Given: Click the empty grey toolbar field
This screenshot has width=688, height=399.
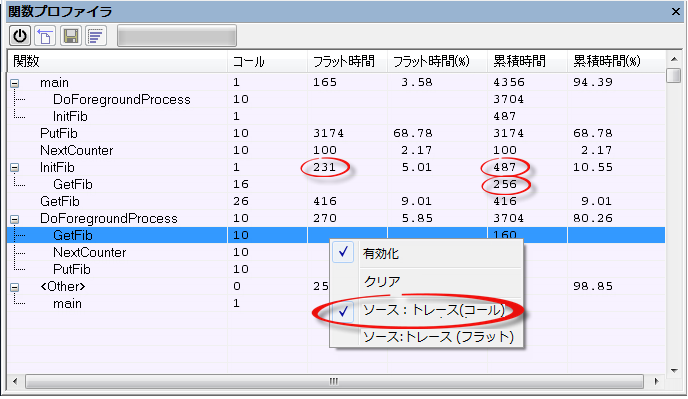Looking at the screenshot, I should coord(177,36).
